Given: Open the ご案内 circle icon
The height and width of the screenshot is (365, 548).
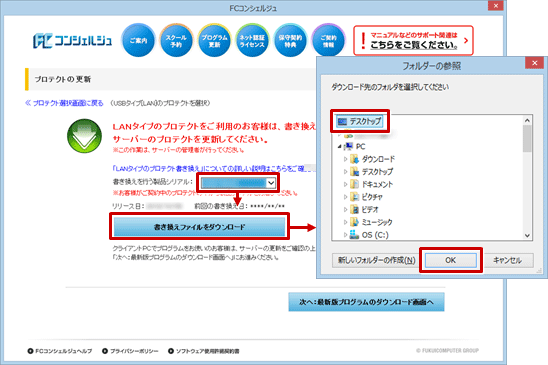Looking at the screenshot, I should pos(138,41).
